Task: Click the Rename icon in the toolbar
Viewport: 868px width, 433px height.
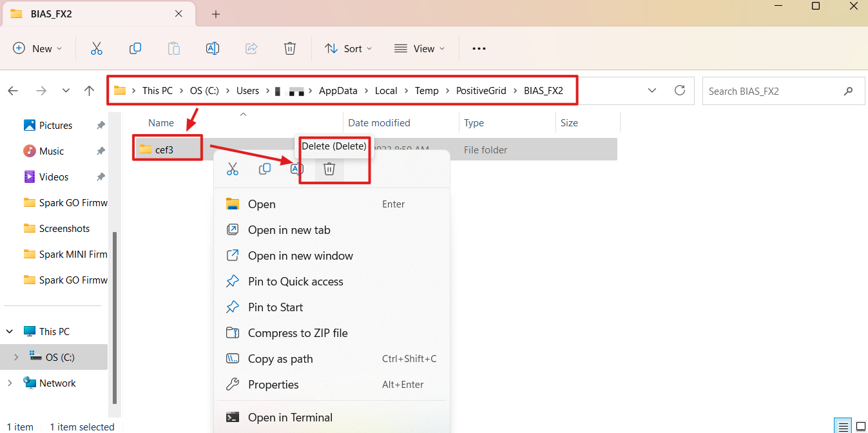Action: [x=213, y=48]
